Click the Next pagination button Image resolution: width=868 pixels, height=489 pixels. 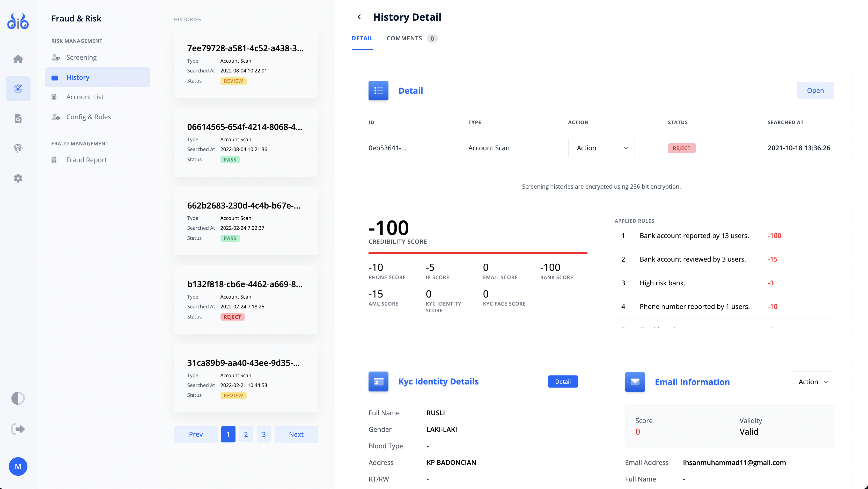(x=296, y=434)
